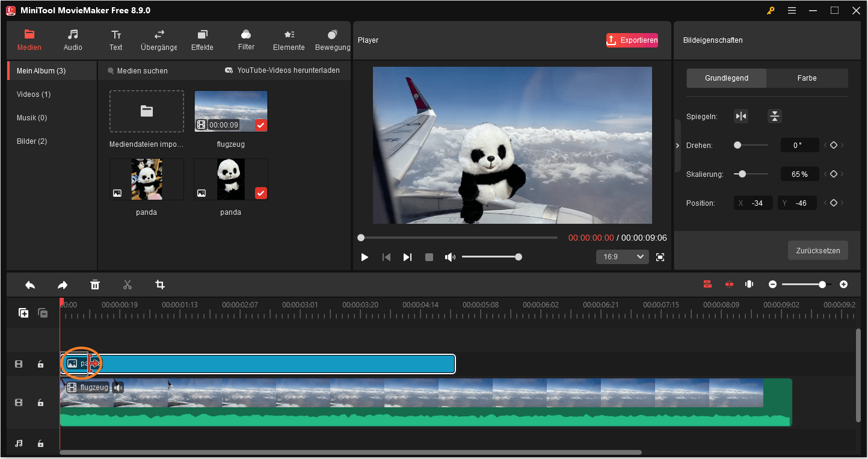This screenshot has width=868, height=459.
Task: Click YouTube-Videos herunterladen link
Action: coord(282,70)
